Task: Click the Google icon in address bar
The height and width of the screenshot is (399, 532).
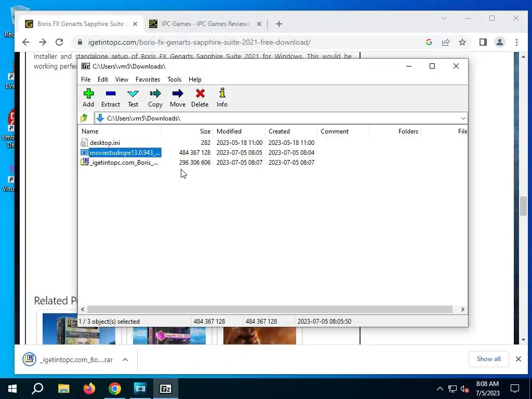Action: (429, 42)
